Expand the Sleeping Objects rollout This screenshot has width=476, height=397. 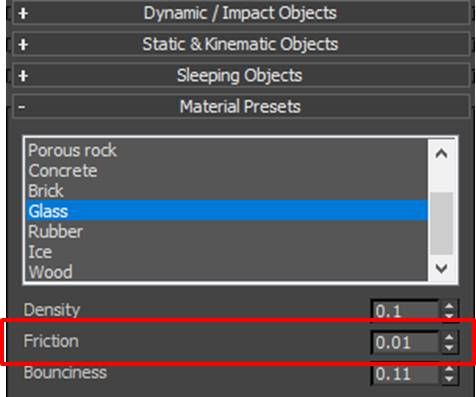pos(241,75)
